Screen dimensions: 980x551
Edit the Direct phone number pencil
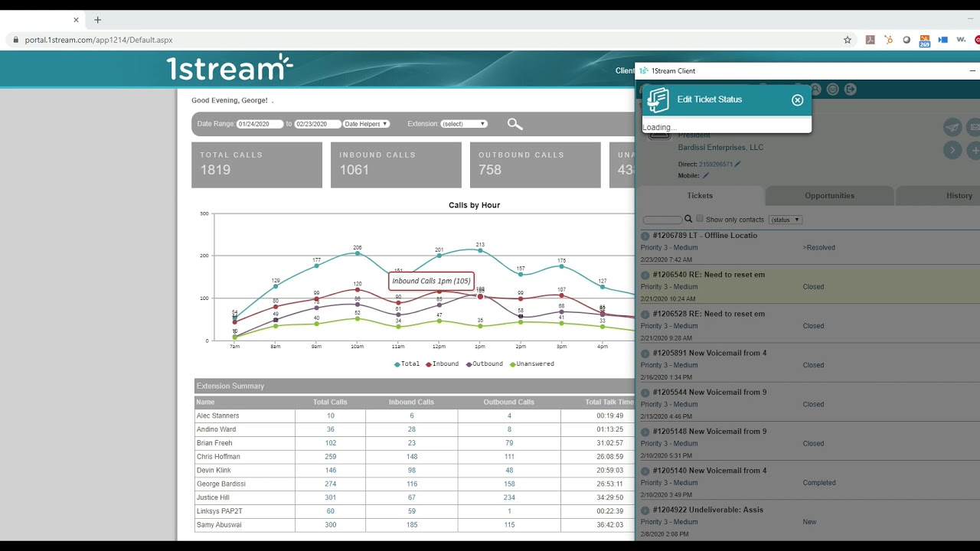[x=738, y=165]
